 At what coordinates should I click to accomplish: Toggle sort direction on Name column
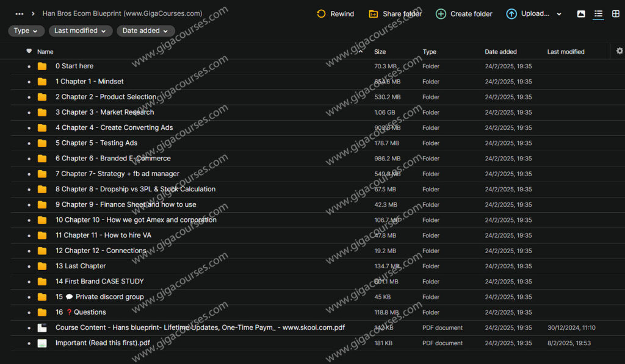359,51
